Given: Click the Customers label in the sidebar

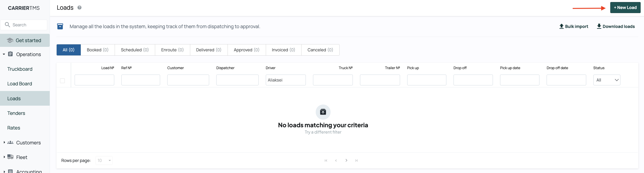Looking at the screenshot, I should (29, 142).
